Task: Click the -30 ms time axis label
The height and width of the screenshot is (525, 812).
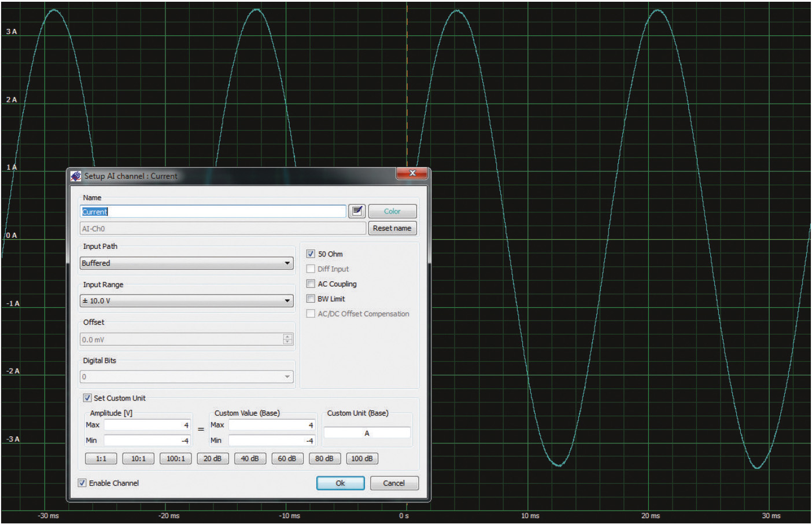Action: 49,516
